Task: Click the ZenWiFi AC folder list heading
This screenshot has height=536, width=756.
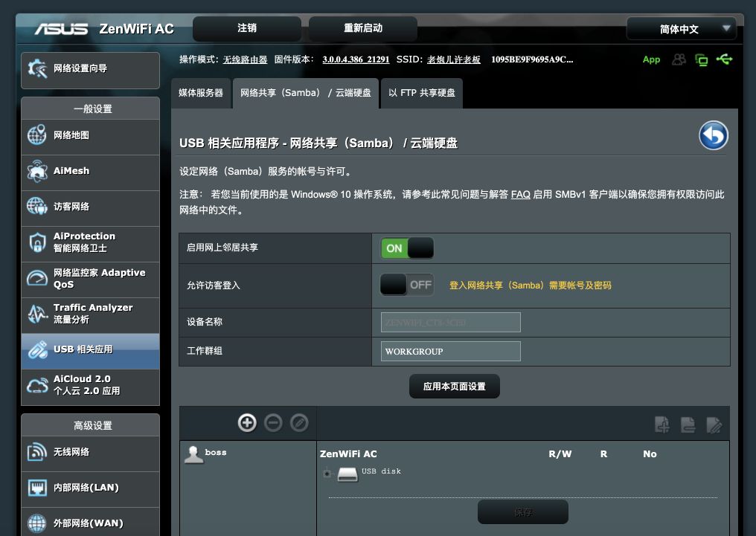Action: pos(348,454)
